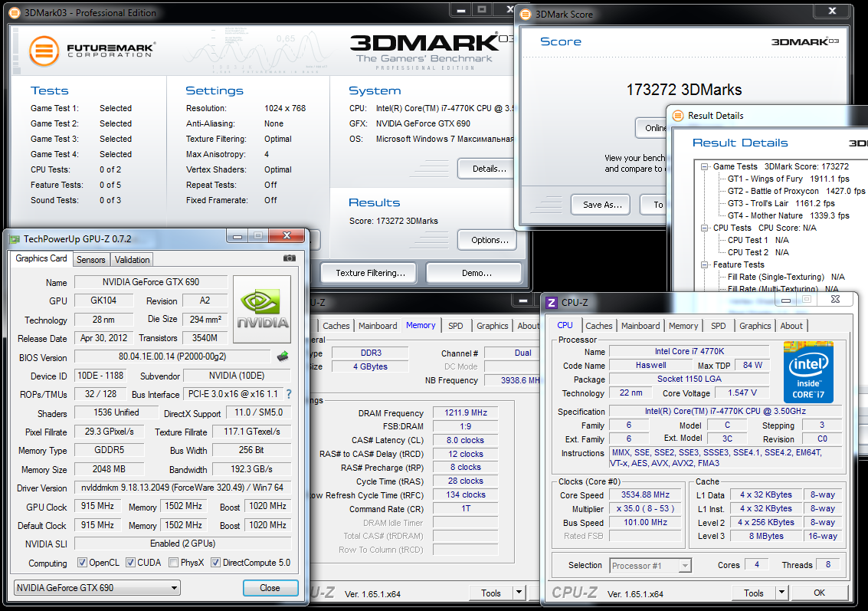This screenshot has width=868, height=611.
Task: Click the Multiplier value x 35.0 (8 - 53)
Action: click(645, 508)
